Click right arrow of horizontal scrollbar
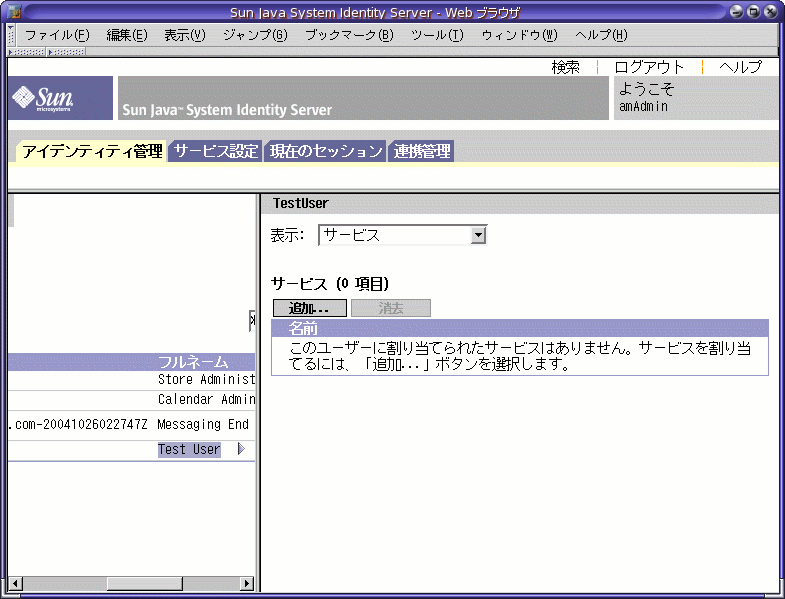785x599 pixels. 247,583
